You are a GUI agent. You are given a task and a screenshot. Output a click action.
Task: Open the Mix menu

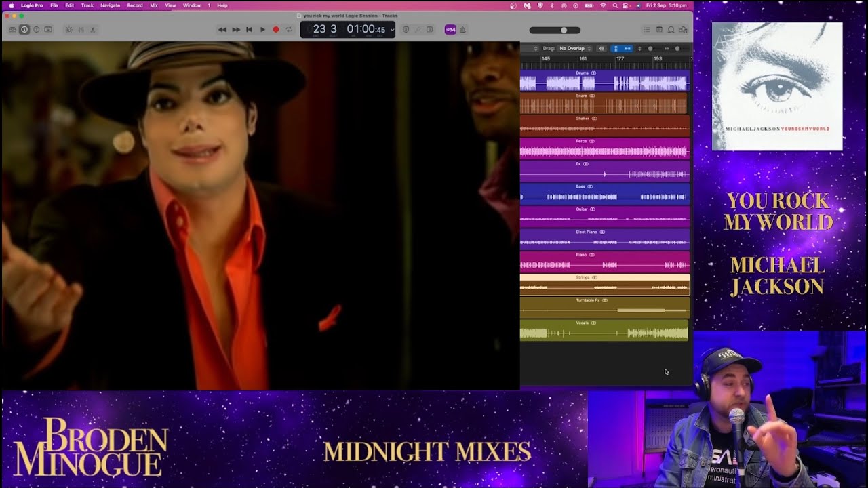coord(154,5)
